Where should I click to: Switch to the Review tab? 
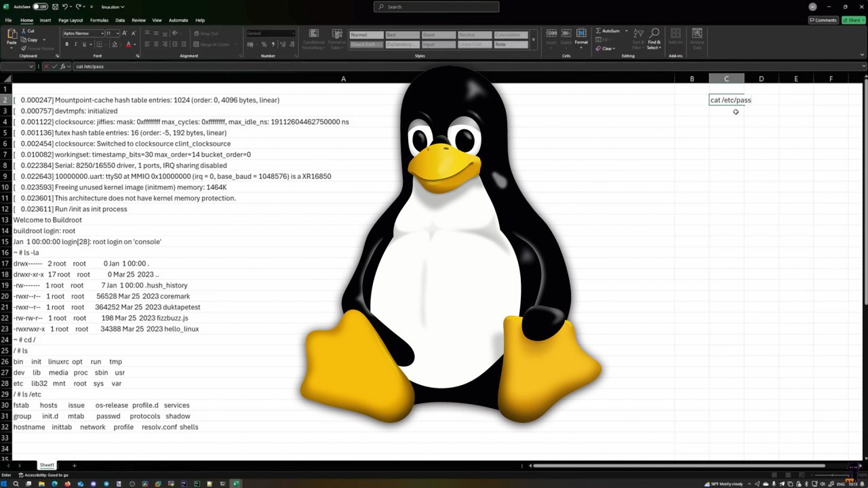[x=138, y=20]
